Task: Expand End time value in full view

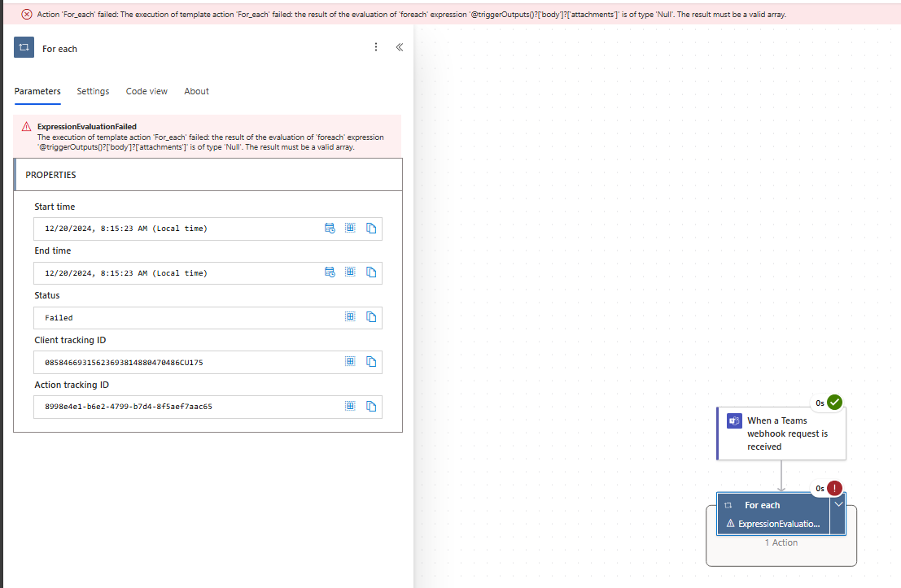Action: 350,272
